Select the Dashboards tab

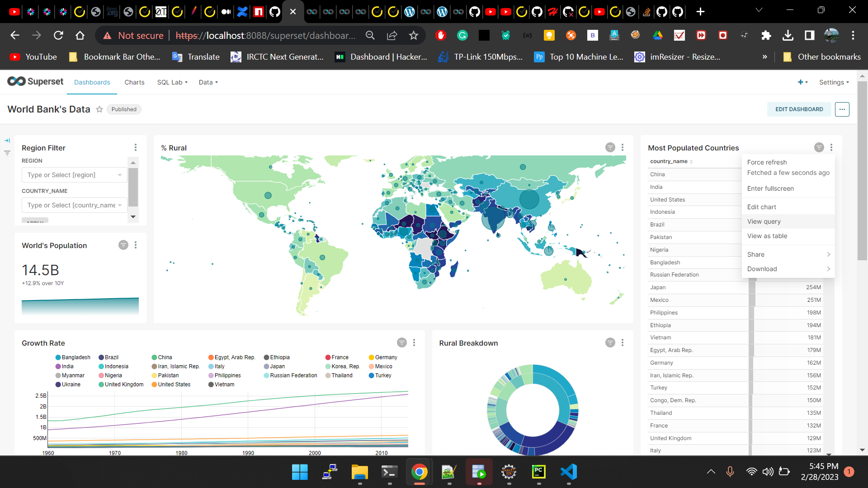point(92,82)
